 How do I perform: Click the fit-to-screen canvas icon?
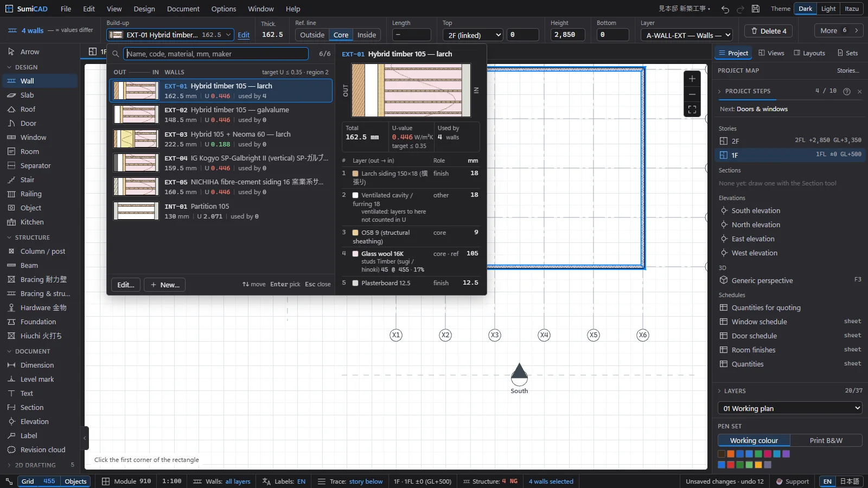(x=692, y=109)
